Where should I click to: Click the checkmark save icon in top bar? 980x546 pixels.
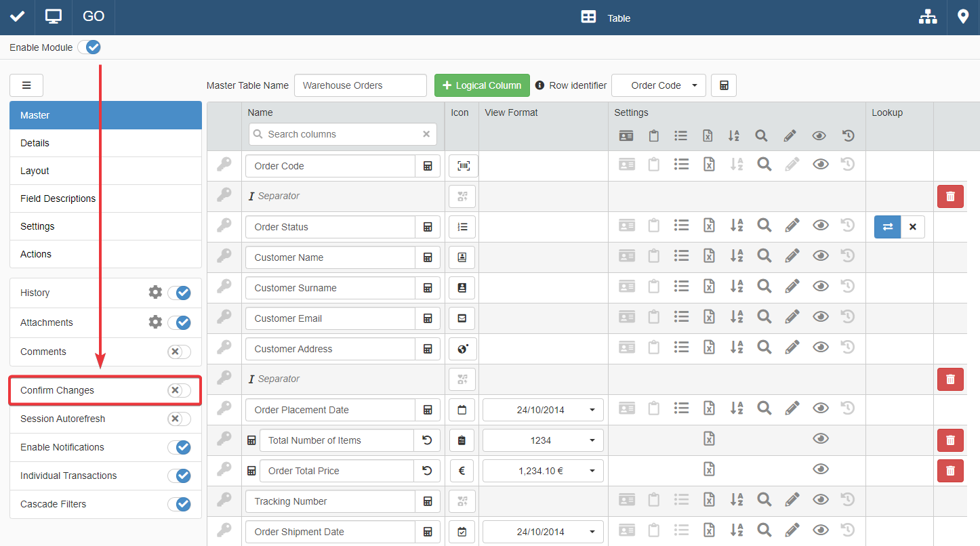tap(17, 17)
